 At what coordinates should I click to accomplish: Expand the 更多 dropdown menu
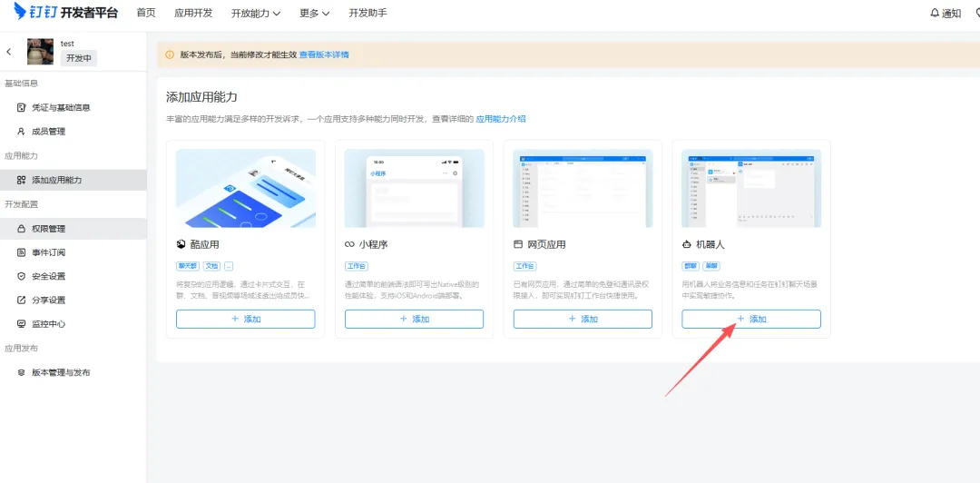[314, 13]
